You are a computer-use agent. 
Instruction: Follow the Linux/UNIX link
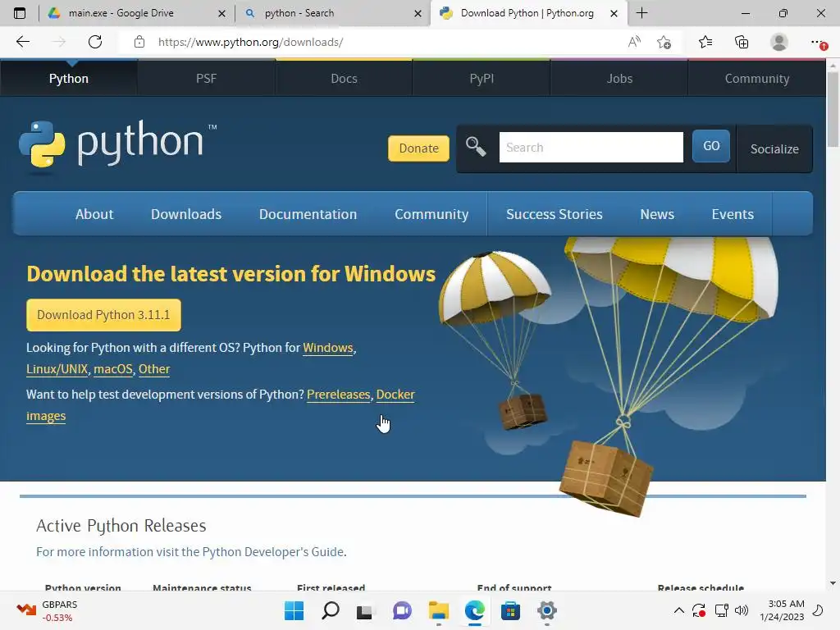(57, 369)
